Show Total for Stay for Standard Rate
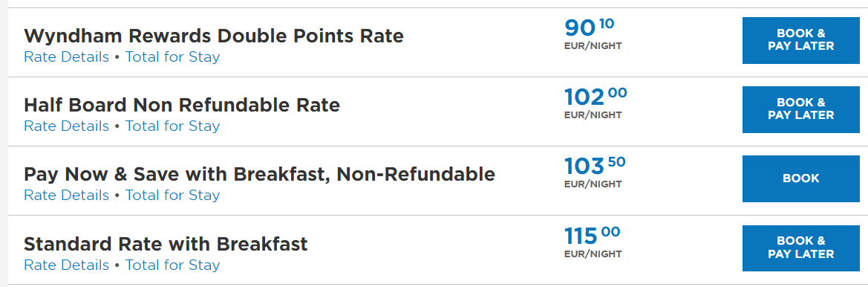The image size is (868, 287). [x=173, y=265]
